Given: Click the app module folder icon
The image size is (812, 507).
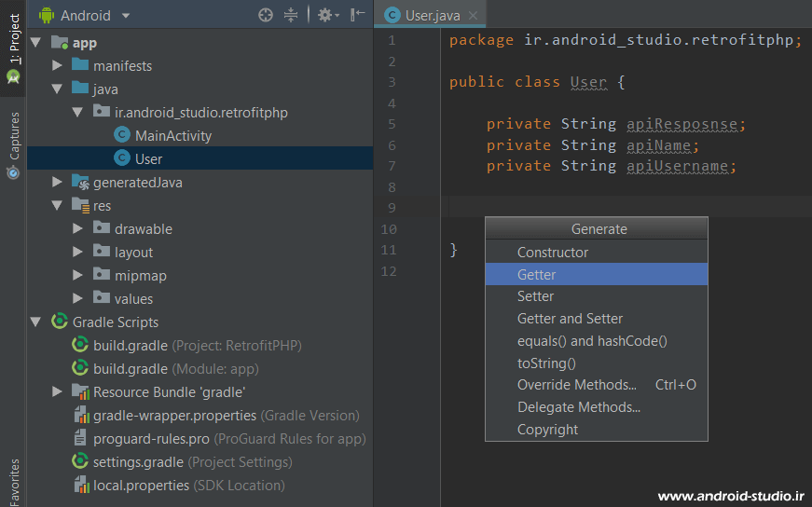Looking at the screenshot, I should click(60, 43).
